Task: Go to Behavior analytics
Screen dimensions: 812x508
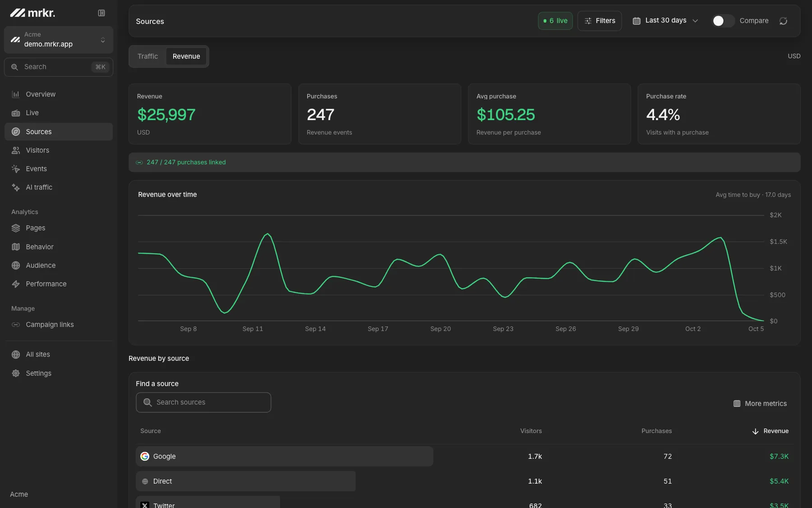Action: (59, 247)
